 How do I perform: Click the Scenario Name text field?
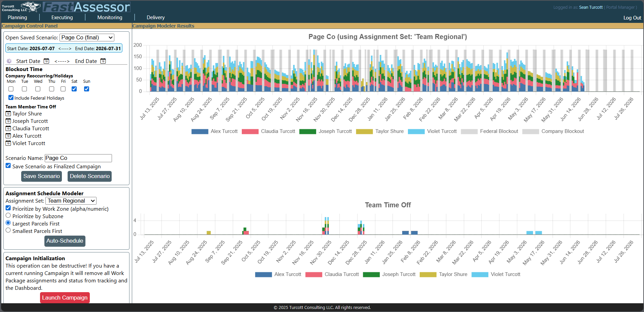pyautogui.click(x=78, y=158)
